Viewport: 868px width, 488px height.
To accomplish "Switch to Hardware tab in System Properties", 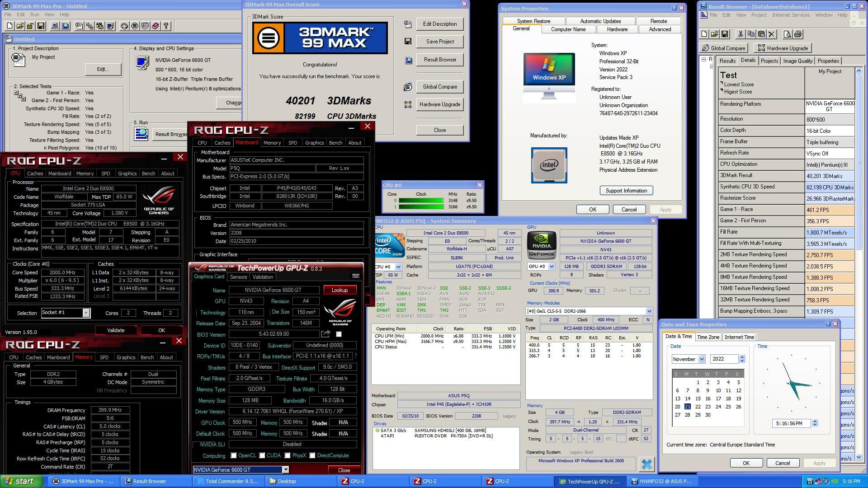I will point(617,29).
